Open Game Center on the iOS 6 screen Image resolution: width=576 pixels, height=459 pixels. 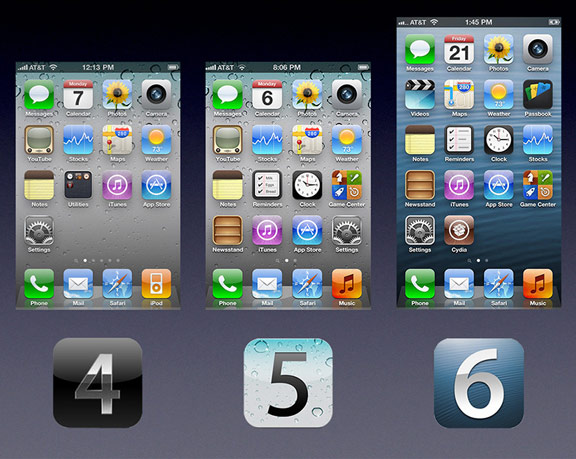pyautogui.click(x=537, y=185)
